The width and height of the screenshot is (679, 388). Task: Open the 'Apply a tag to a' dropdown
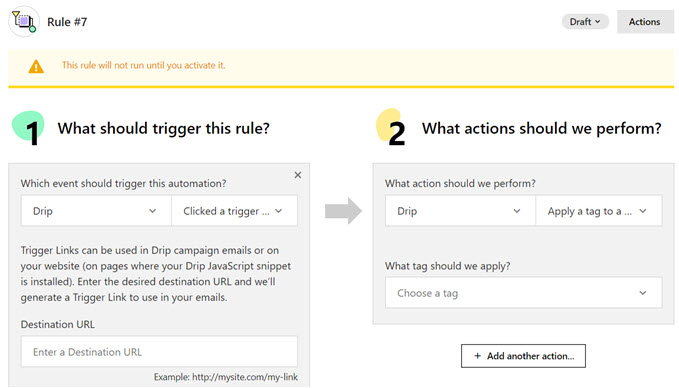(599, 211)
